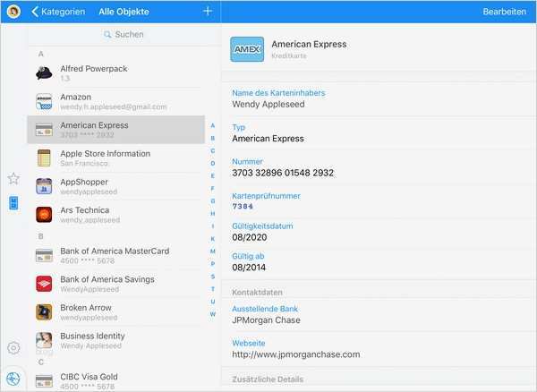Jump to index letter F
Screen dimensions: 537x392
pos(213,189)
